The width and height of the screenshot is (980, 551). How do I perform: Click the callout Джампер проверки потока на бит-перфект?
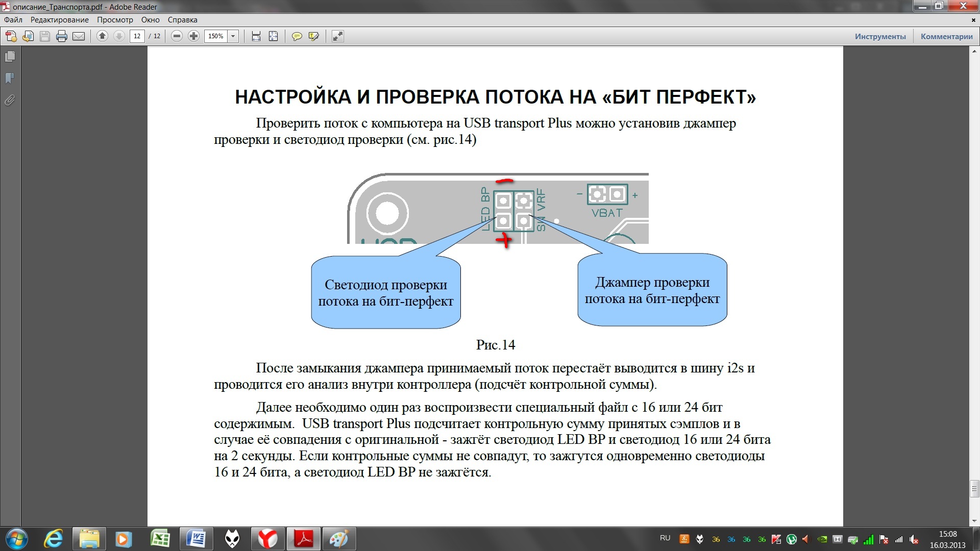pos(652,290)
